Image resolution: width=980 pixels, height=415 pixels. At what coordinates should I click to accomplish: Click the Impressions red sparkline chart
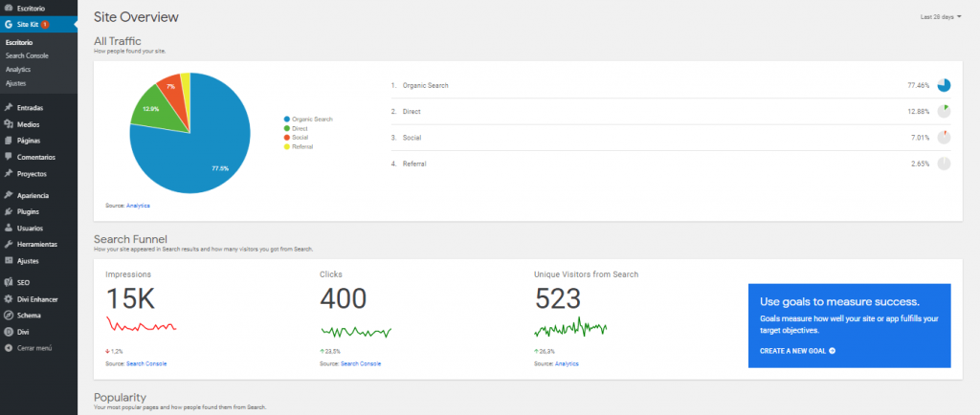pos(142,325)
